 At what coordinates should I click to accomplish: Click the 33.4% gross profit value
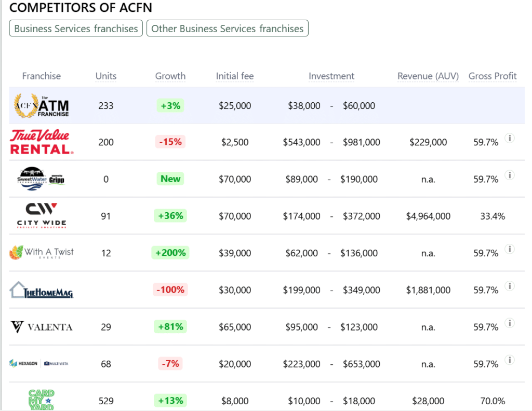click(493, 216)
